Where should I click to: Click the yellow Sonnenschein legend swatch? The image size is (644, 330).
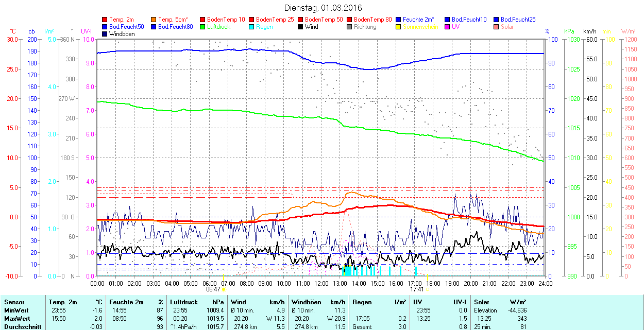(398, 27)
